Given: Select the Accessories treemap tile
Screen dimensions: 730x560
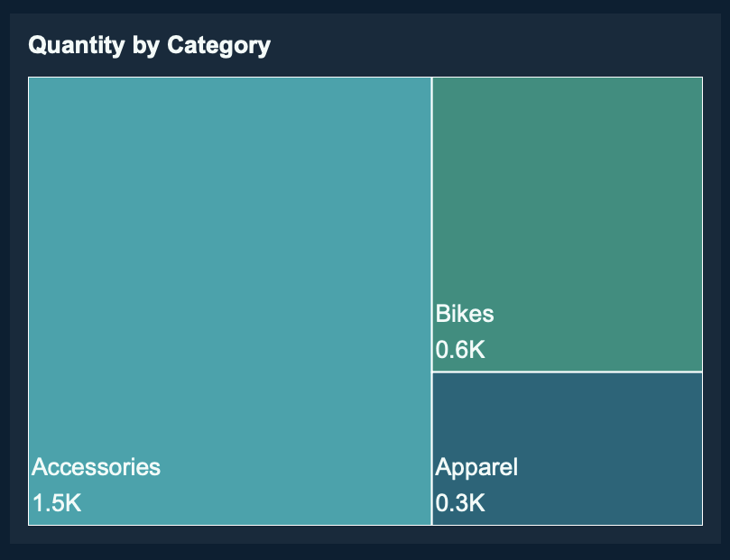Looking at the screenshot, I should 230,271.
